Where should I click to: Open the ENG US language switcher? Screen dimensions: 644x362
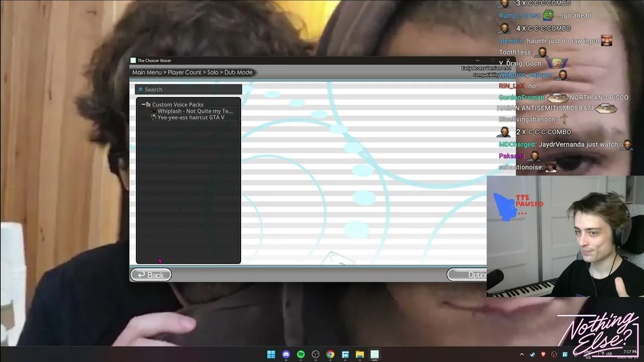(588, 354)
